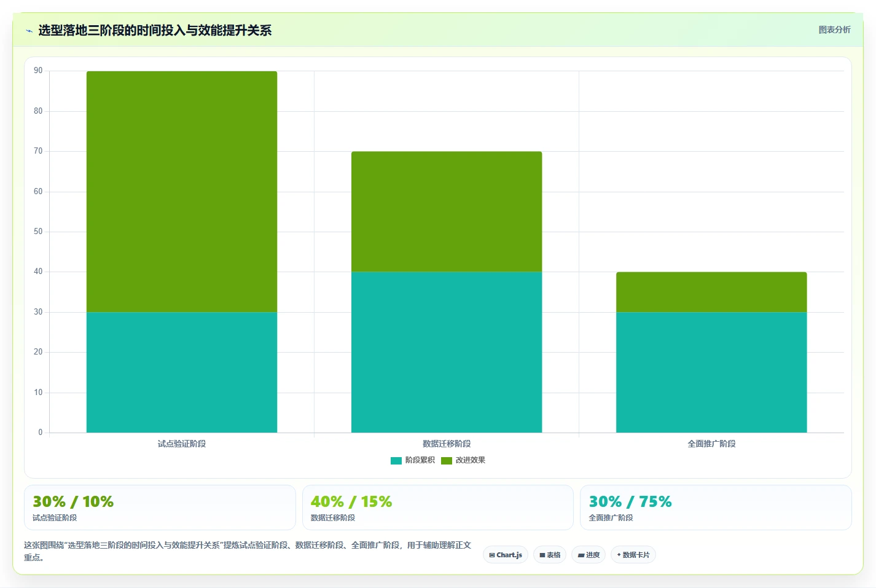
Task: Click the y-axis value 20
Action: [38, 352]
